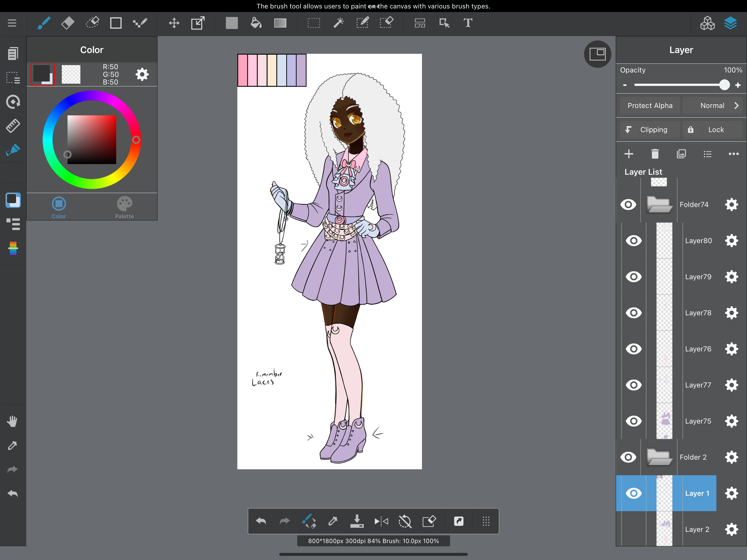
Task: Select the Move tool
Action: [x=174, y=23]
